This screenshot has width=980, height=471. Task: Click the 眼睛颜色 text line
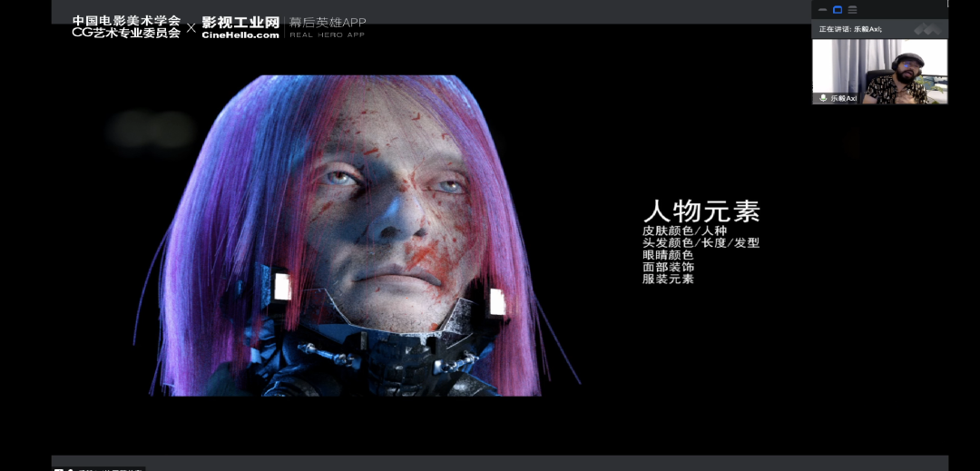pos(668,255)
